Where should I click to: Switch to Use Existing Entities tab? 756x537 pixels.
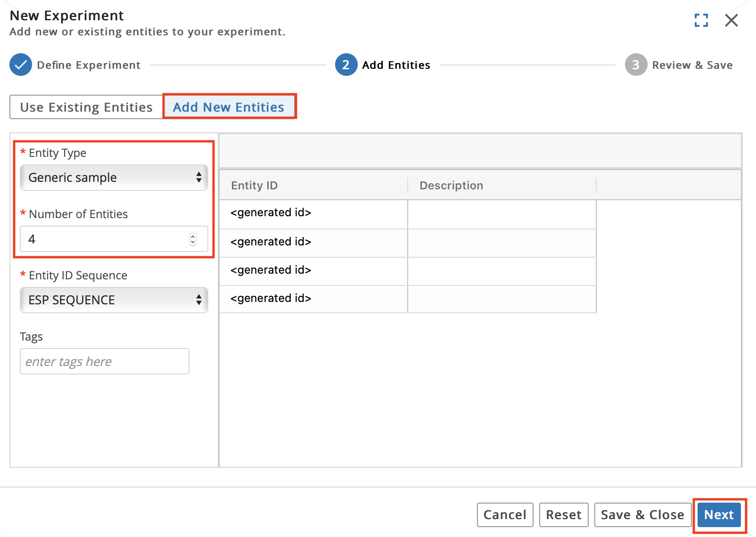point(86,107)
